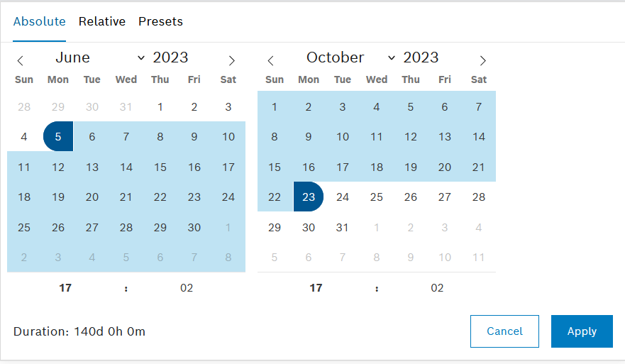The image size is (625, 364).
Task: Go to previous month on June calendar
Action: click(21, 60)
